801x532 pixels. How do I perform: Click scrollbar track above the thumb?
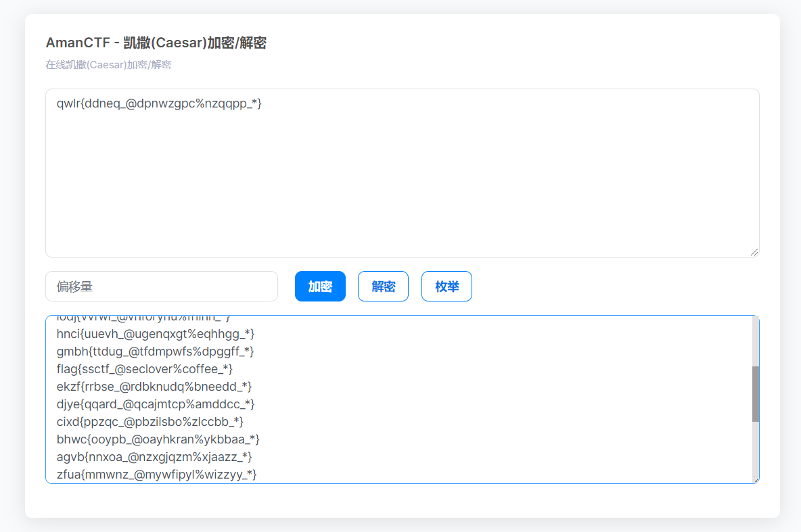tap(755, 340)
